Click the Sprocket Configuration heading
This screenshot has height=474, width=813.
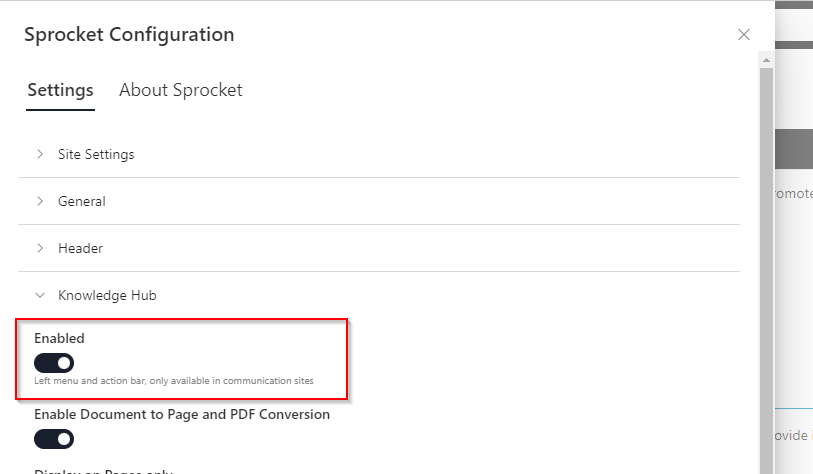click(129, 35)
